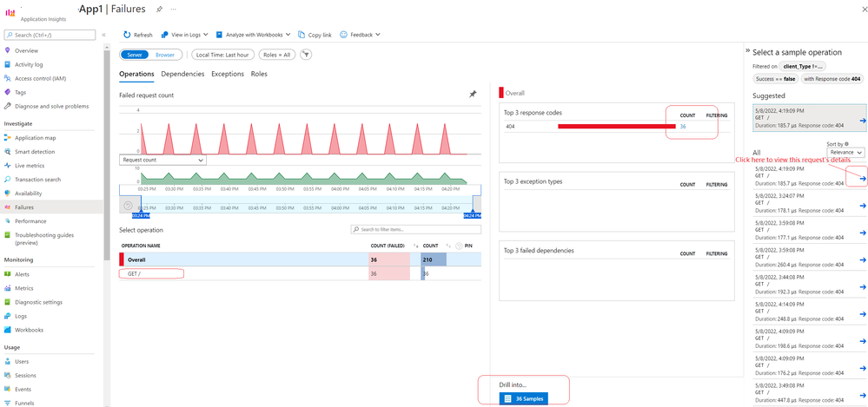Switch to Browser view toggle
This screenshot has height=407, width=868.
(165, 55)
